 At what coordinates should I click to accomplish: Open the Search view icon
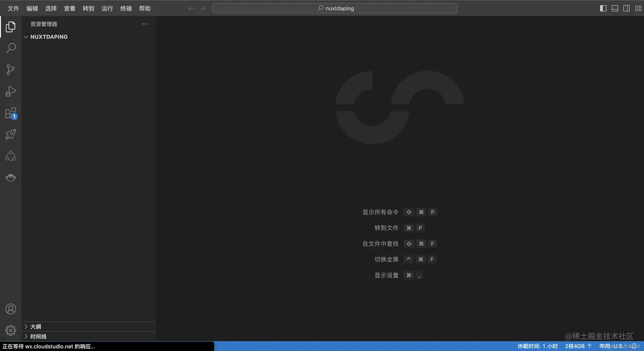[x=11, y=48]
